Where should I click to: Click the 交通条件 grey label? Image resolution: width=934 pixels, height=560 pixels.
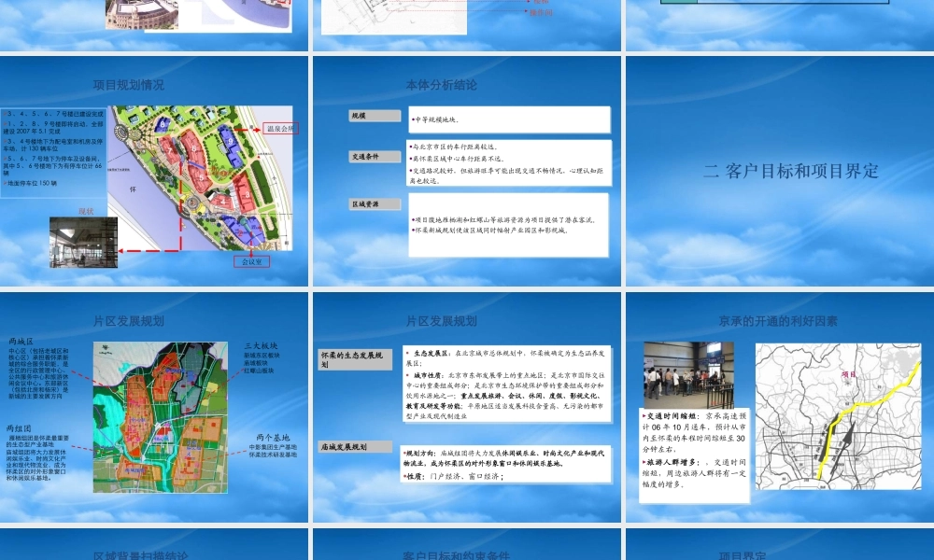[x=375, y=157]
